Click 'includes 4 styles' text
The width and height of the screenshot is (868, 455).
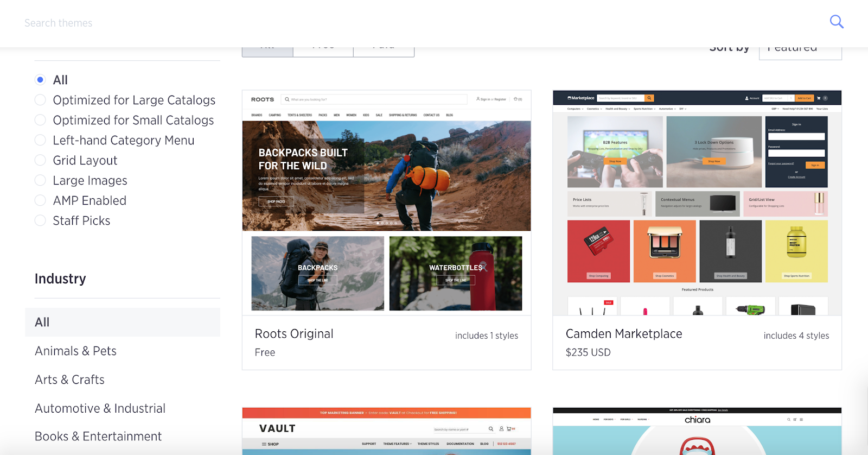(x=796, y=336)
